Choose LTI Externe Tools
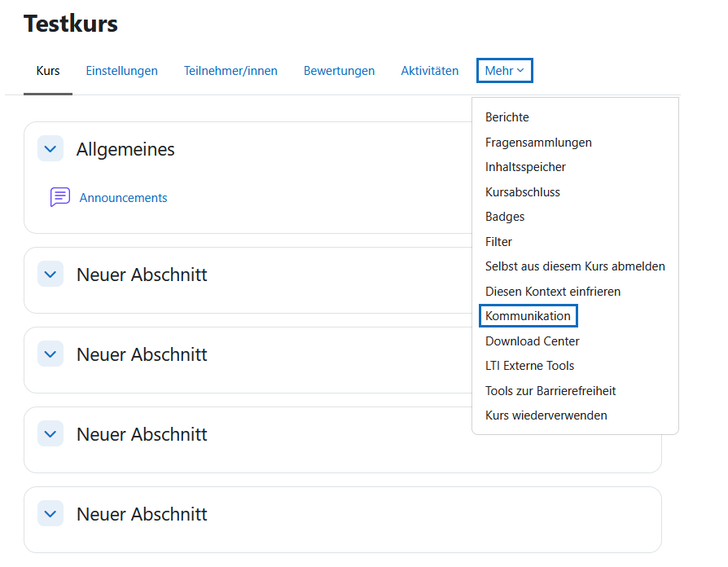This screenshot has height=567, width=728. coord(529,366)
